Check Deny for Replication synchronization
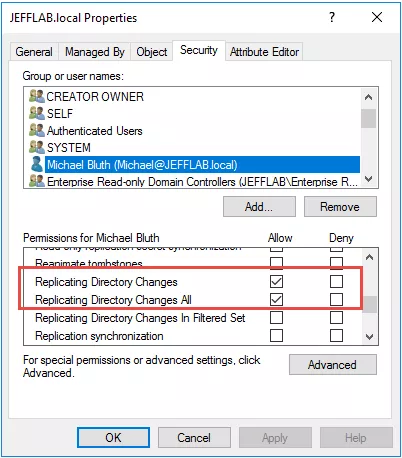The width and height of the screenshot is (402, 458). pos(336,336)
